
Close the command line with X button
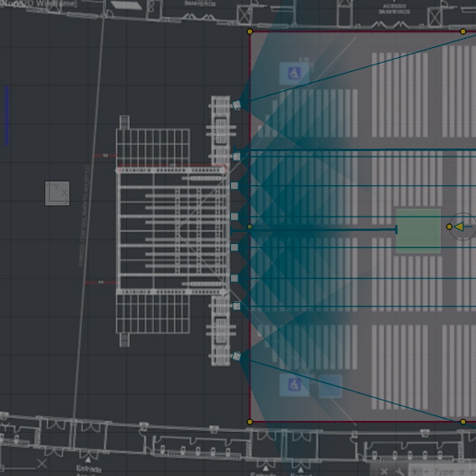tap(384, 472)
